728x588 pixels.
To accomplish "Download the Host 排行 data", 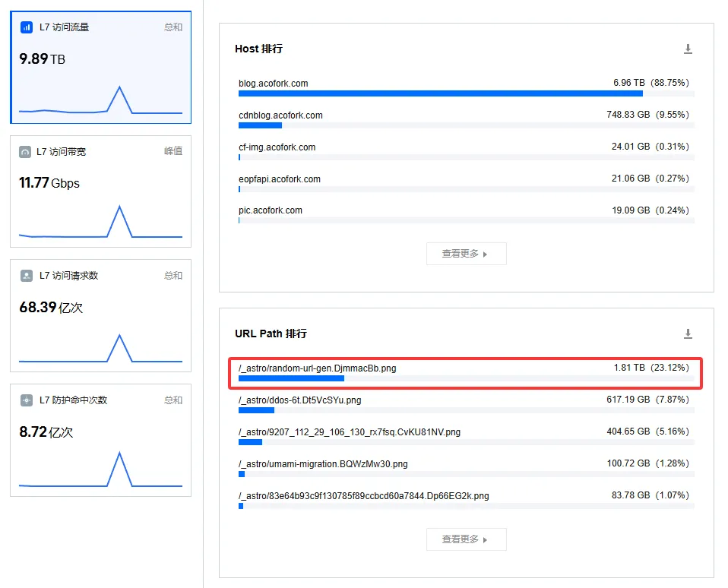I will click(688, 49).
